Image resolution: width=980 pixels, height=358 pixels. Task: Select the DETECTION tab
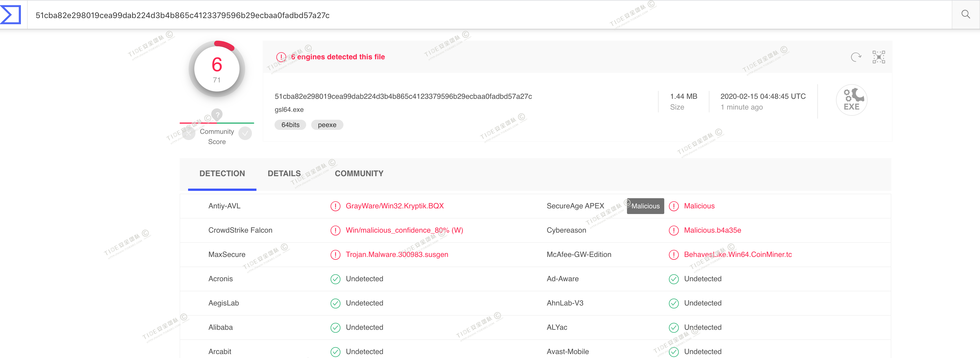[222, 173]
